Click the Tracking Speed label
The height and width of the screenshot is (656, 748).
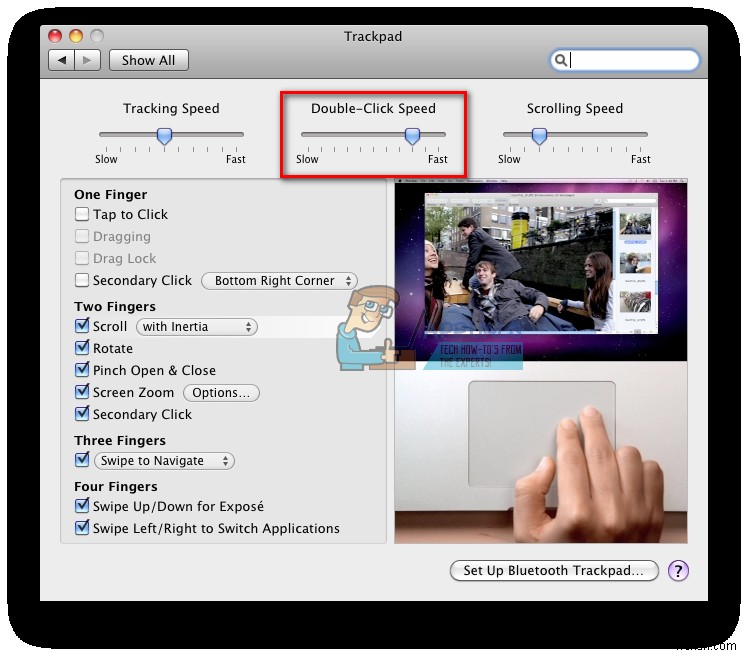pos(171,109)
